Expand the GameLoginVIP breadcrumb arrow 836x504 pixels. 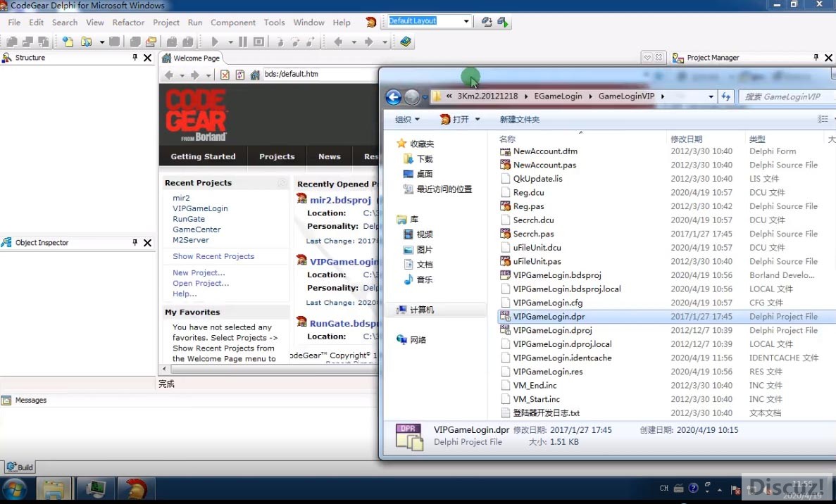pyautogui.click(x=662, y=96)
